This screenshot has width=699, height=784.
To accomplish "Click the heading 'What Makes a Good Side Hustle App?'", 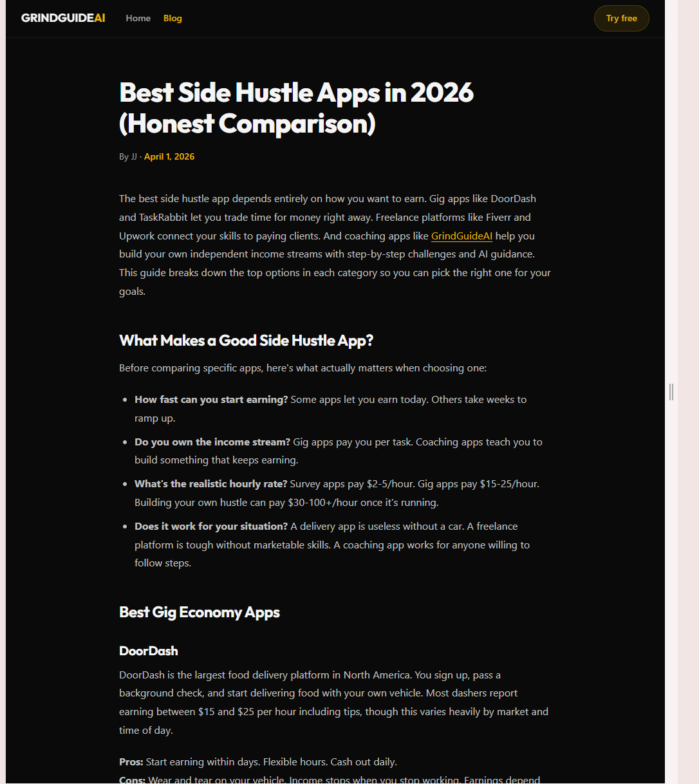I will click(x=247, y=341).
